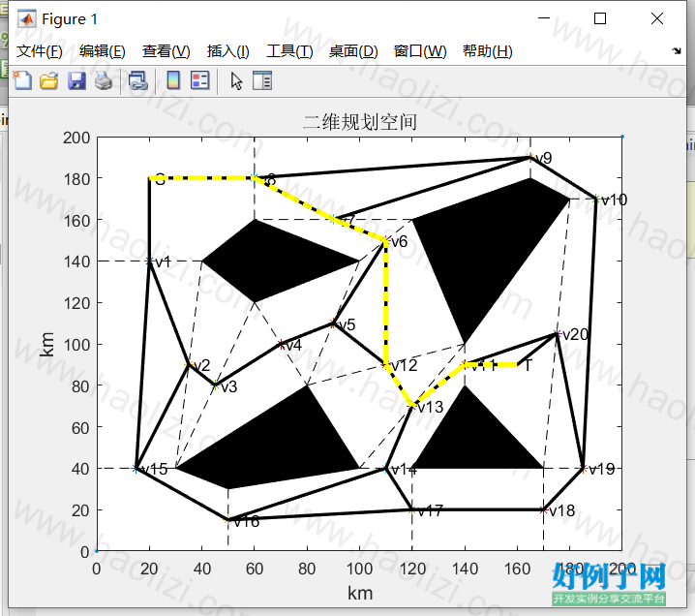This screenshot has height=616, width=695.
Task: Click node label v13
Action: 431,407
